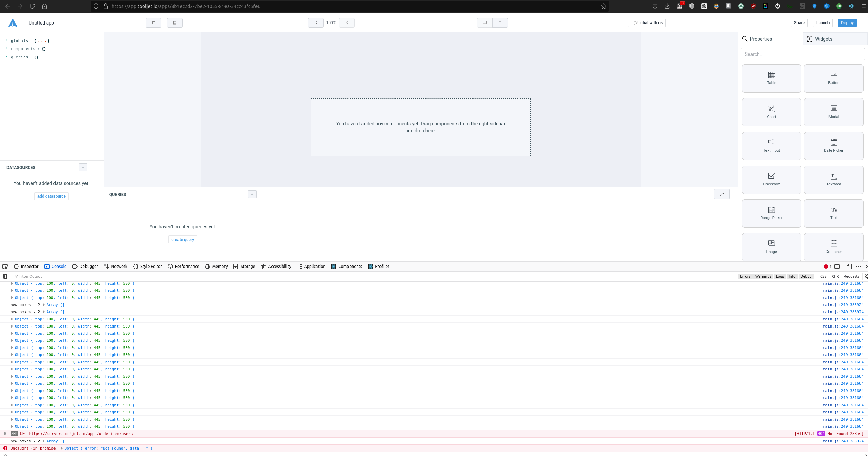Enable the Requests filter in console
The image size is (868, 456).
(852, 276)
